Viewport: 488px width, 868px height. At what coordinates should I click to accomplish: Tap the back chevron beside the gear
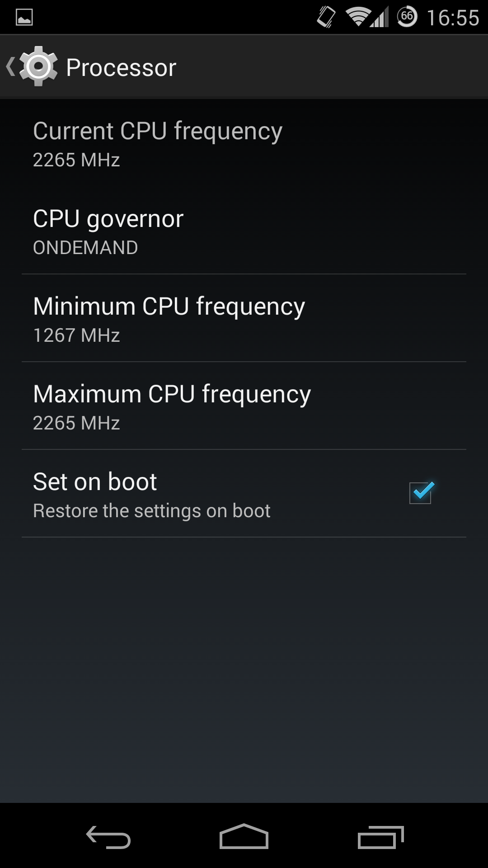(10, 66)
